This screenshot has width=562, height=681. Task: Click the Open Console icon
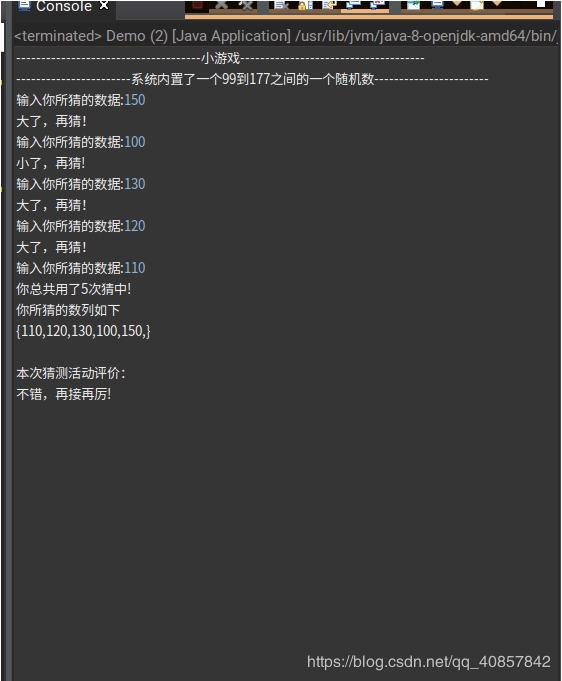coord(477,4)
